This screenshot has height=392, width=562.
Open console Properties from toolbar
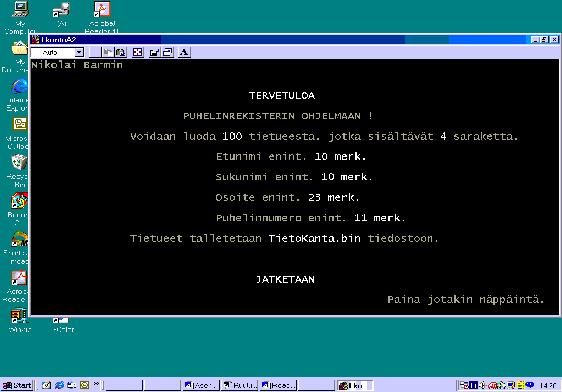pyautogui.click(x=154, y=52)
